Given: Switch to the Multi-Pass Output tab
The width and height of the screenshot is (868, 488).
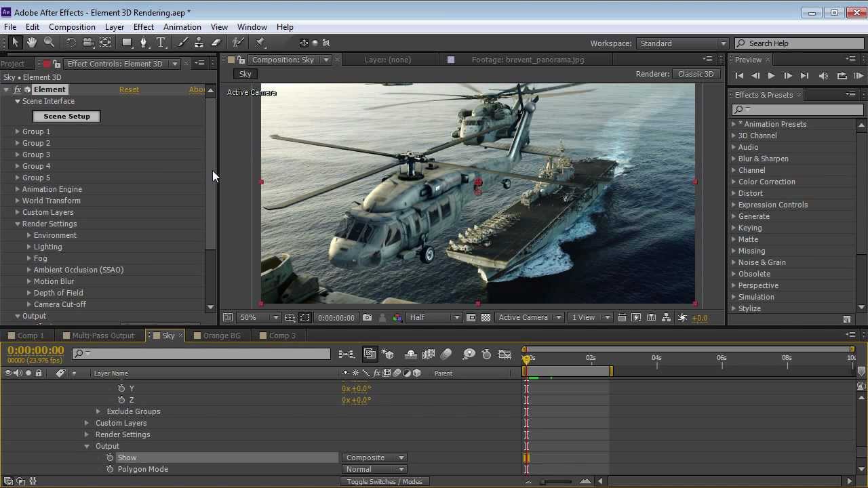Looking at the screenshot, I should point(103,335).
